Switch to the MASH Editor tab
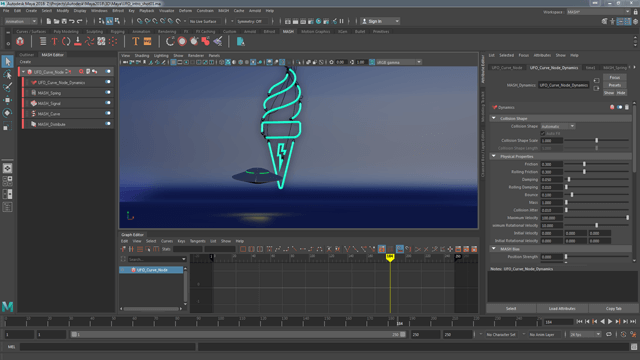This screenshot has width=640, height=360. (53, 55)
